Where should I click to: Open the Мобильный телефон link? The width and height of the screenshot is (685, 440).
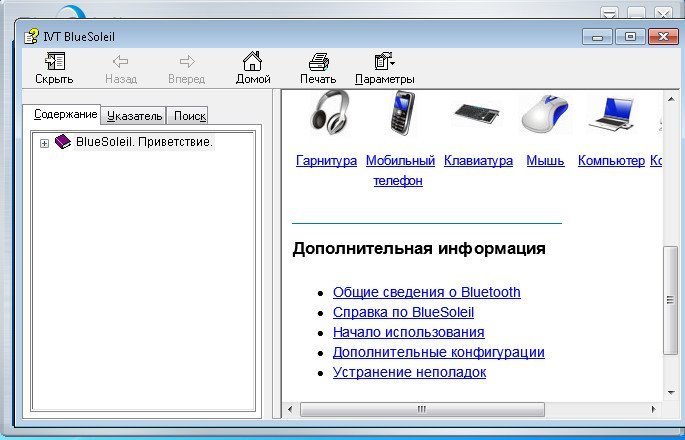(400, 170)
